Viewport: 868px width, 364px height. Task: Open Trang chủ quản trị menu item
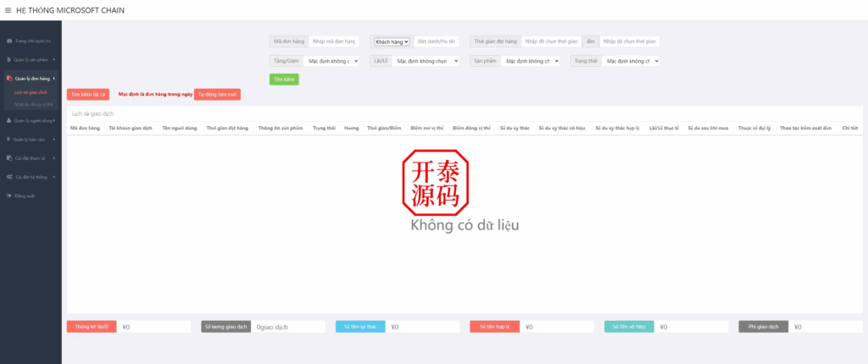click(x=31, y=41)
